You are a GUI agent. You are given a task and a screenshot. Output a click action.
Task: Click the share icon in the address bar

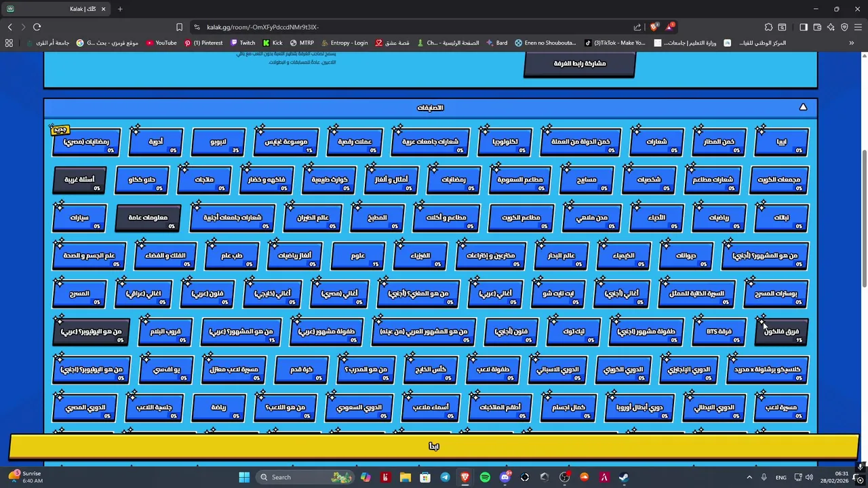click(x=637, y=27)
